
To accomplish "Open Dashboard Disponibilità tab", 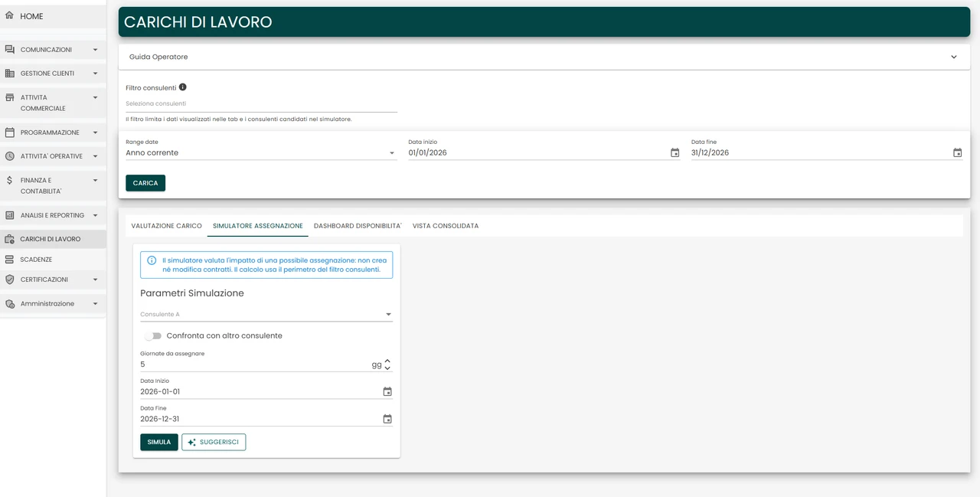I will point(358,226).
